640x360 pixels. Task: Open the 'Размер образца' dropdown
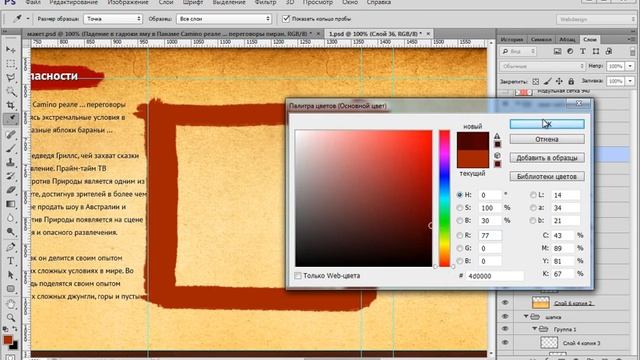tap(113, 19)
